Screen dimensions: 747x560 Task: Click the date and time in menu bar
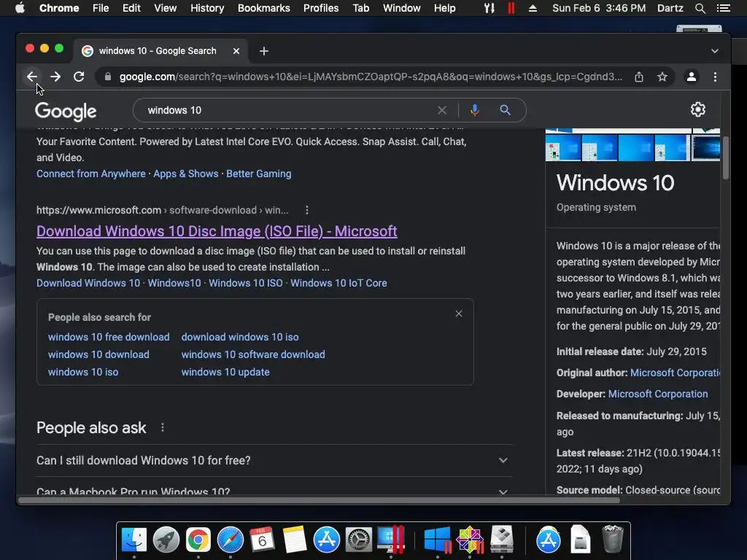click(599, 8)
